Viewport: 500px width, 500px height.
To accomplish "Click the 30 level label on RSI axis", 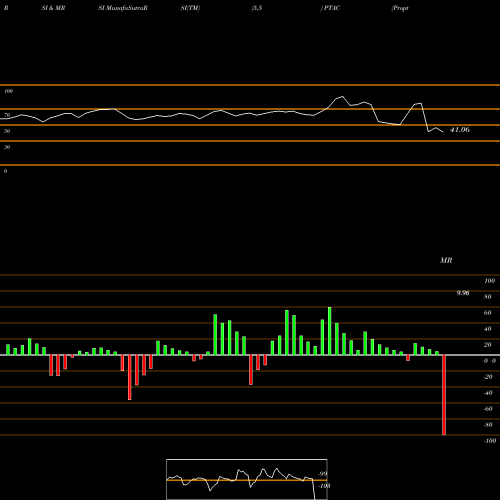I will [7, 147].
